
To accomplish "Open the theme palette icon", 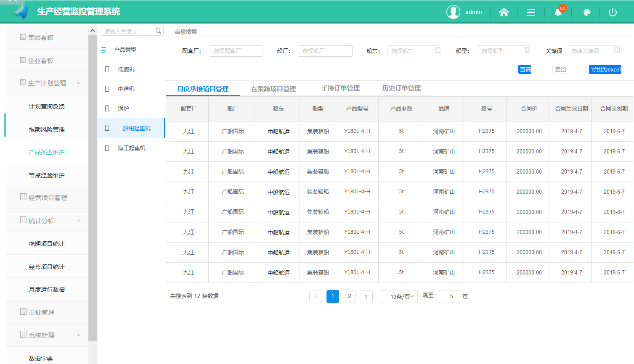I will coord(587,12).
